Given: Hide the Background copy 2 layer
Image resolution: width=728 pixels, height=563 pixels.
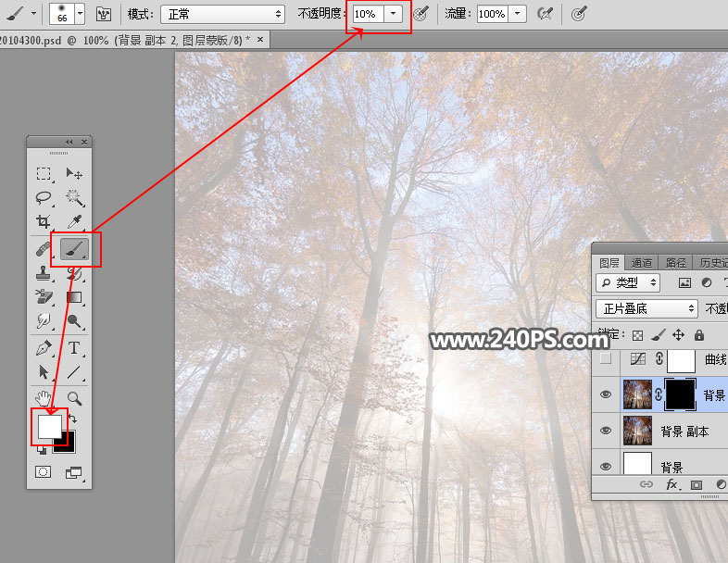Looking at the screenshot, I should [606, 394].
